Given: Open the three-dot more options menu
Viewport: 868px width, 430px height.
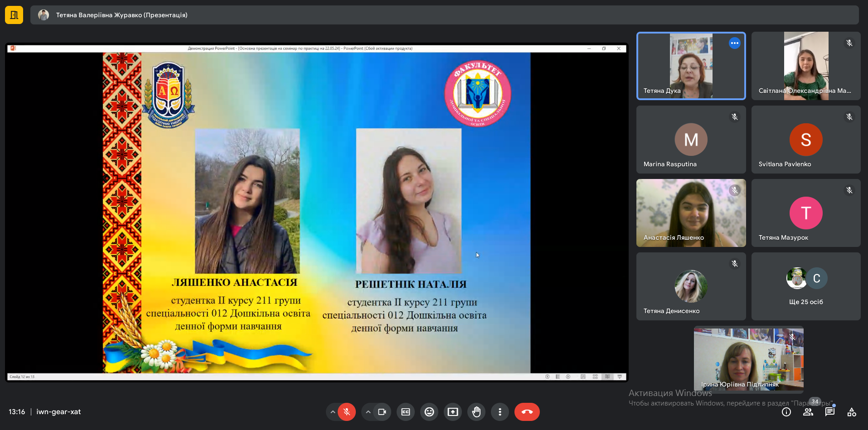Looking at the screenshot, I should tap(500, 412).
